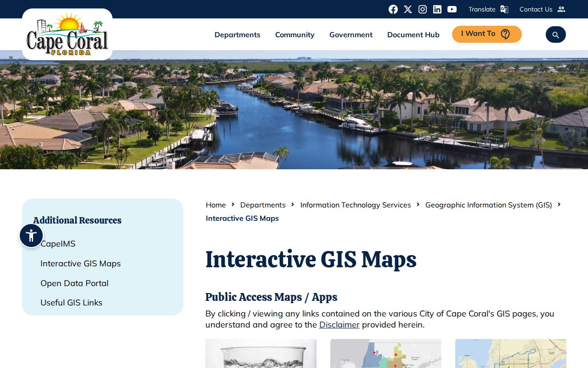
Task: Open the blue route map thumbnail
Action: point(511,354)
